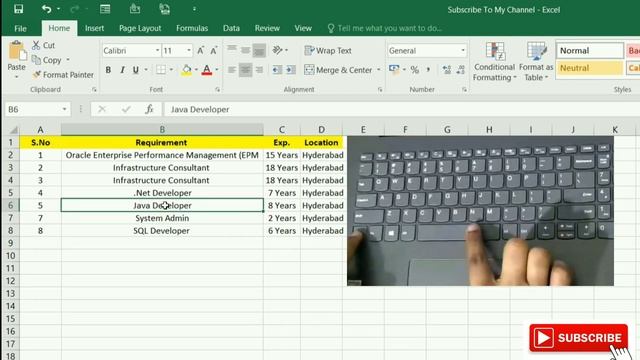The height and width of the screenshot is (360, 640).
Task: Select the Normal cell style
Action: tap(590, 51)
